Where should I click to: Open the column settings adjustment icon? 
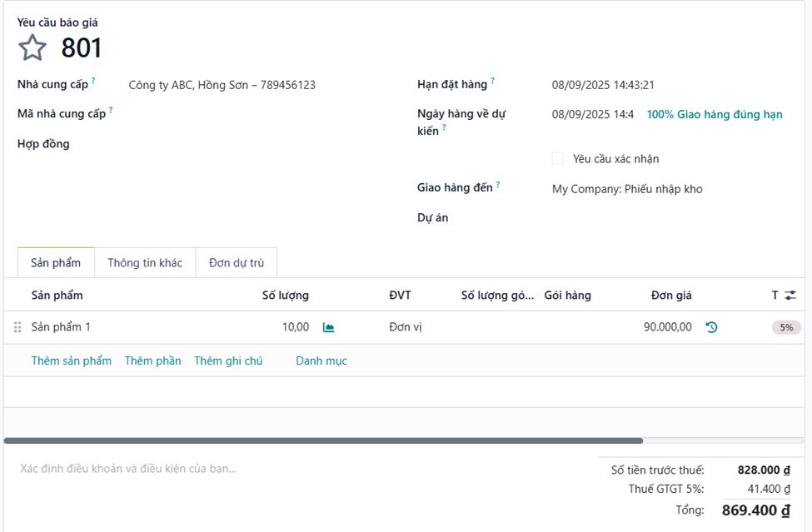click(790, 296)
